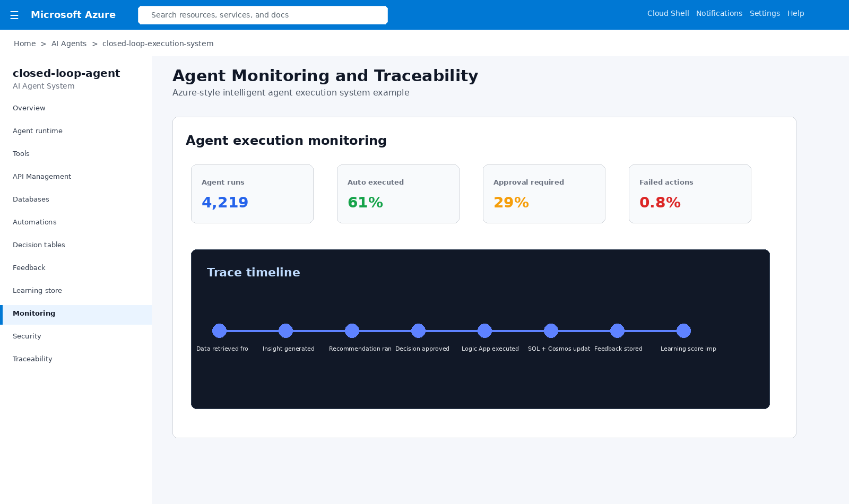The image size is (849, 504).
Task: Click the Auto executed 61% card
Action: tap(398, 194)
